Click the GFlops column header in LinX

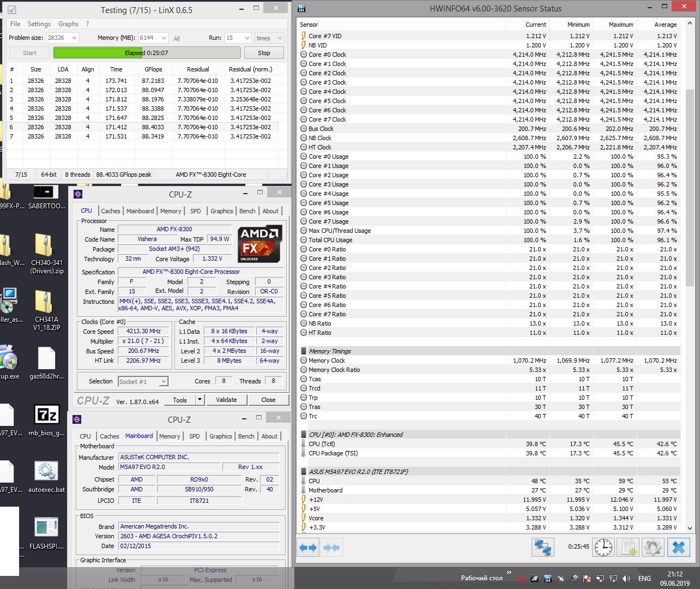pyautogui.click(x=153, y=69)
